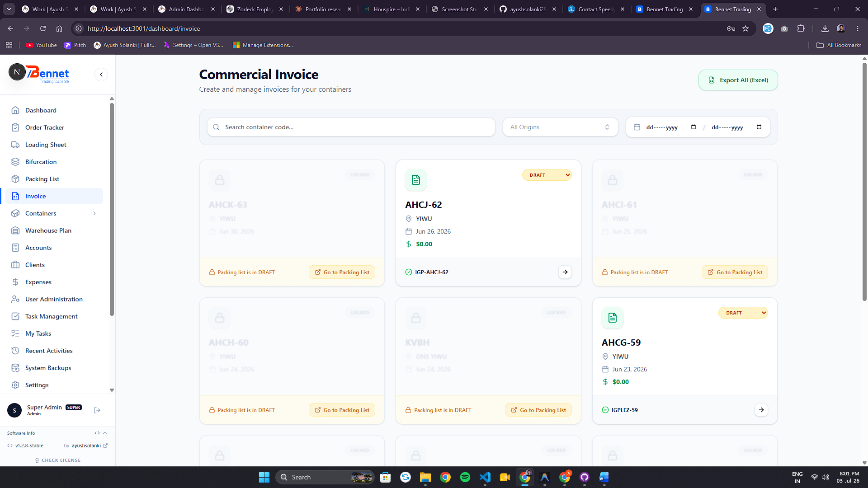Screen dimensions: 868x488
Task: Click the Task Management checkbox icon
Action: [15, 316]
